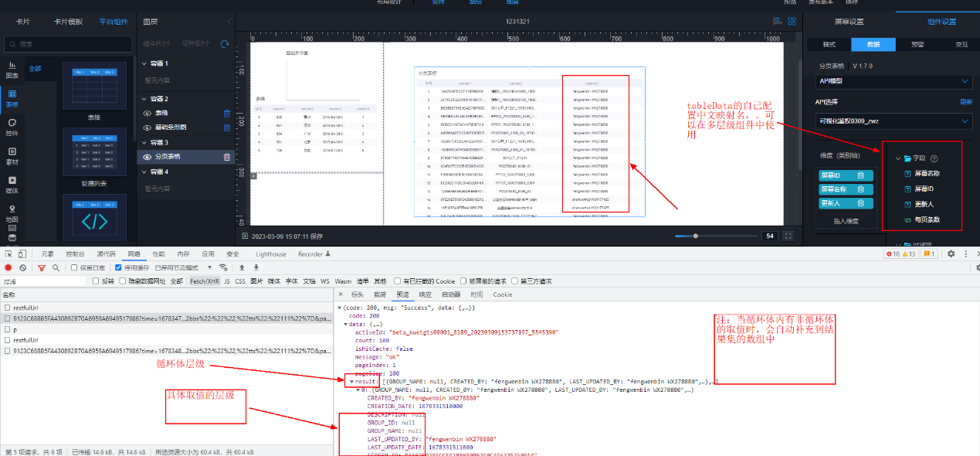Image resolution: width=980 pixels, height=456 pixels.
Task: Delete the 分页表格 layer via trash icon
Action: [226, 157]
